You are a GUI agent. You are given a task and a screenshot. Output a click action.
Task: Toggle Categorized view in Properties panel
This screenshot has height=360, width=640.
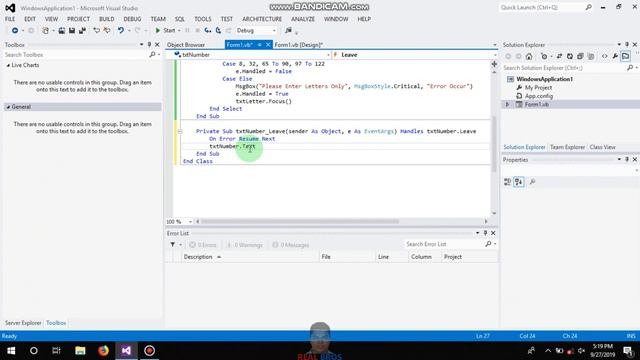coord(508,182)
